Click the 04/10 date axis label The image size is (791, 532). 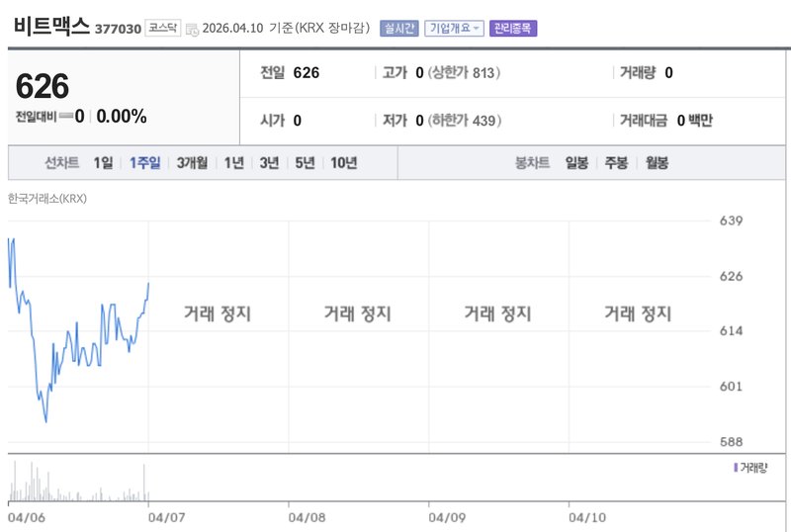pyautogui.click(x=587, y=518)
